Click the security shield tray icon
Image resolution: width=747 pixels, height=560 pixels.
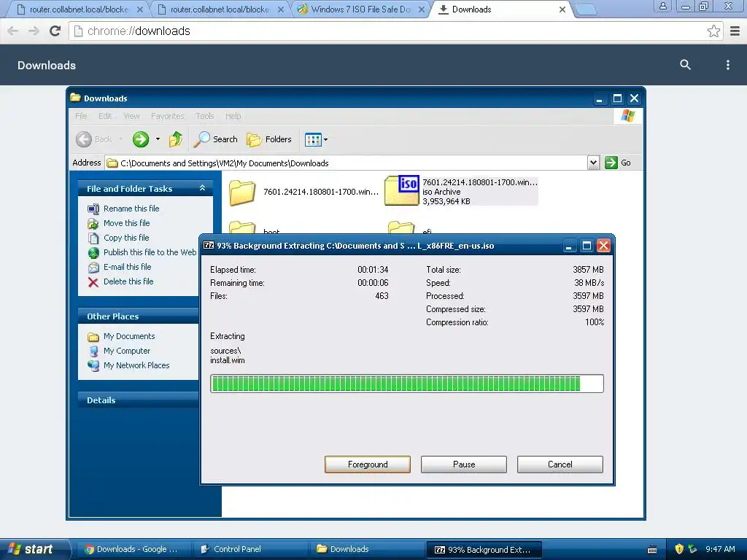pos(679,549)
